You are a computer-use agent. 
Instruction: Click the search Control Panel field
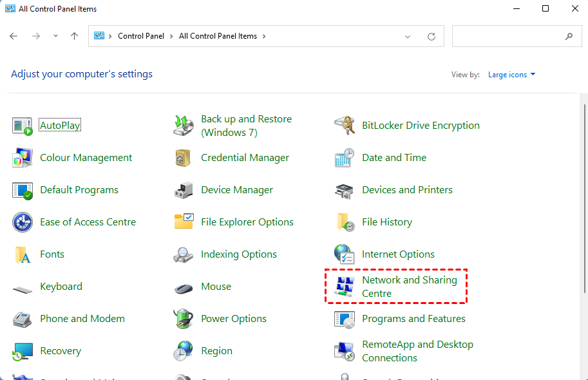[x=517, y=36]
